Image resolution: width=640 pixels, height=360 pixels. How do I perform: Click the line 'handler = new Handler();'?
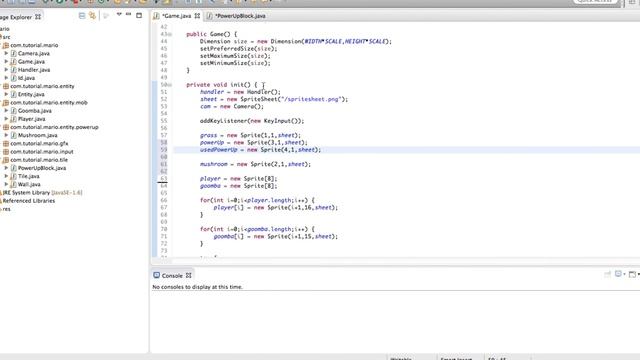(x=240, y=92)
